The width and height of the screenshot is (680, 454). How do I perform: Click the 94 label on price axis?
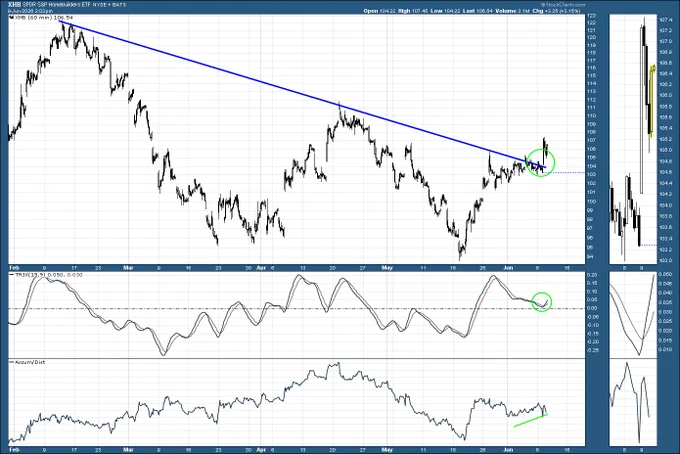point(590,256)
